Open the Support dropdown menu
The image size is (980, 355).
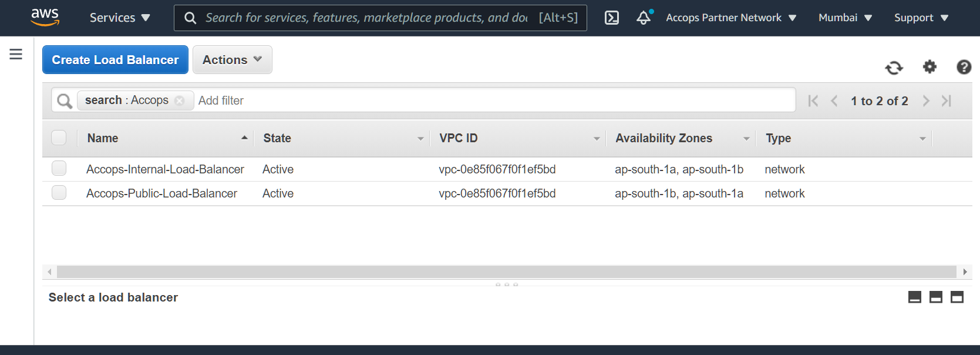tap(921, 18)
